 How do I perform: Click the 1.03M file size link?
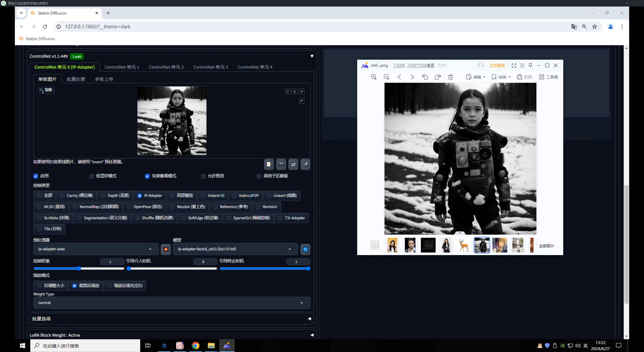tap(399, 65)
